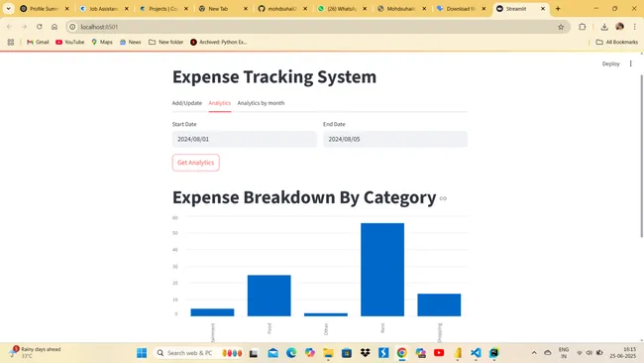Open Visual Studio Code from taskbar
The width and height of the screenshot is (644, 363).
pyautogui.click(x=476, y=353)
